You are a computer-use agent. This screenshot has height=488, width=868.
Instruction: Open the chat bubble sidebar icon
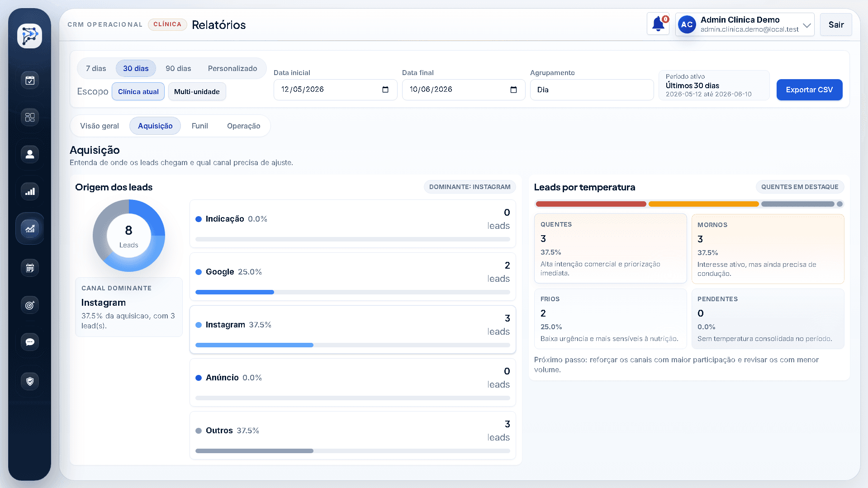click(30, 342)
